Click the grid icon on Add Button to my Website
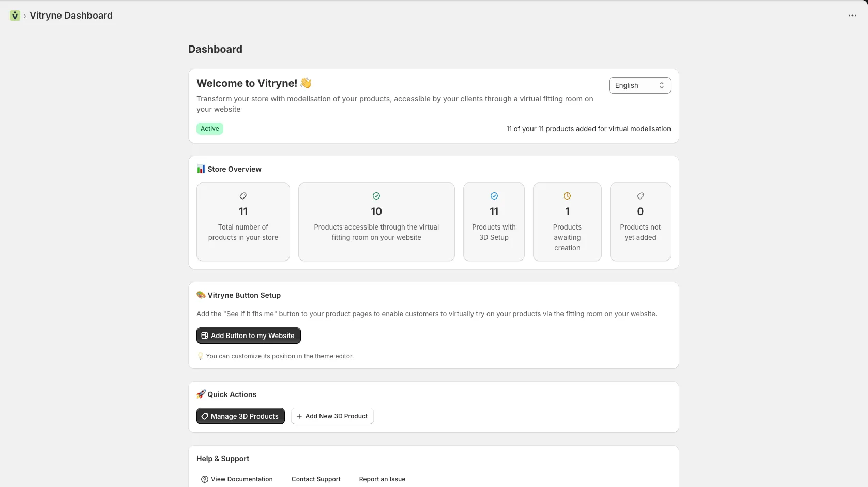868x487 pixels. click(x=205, y=336)
